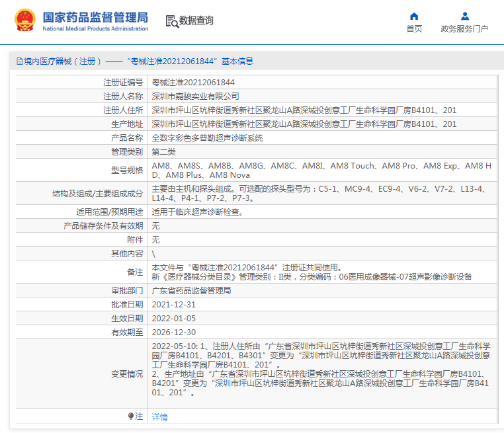Click the expiry date 2026-12-30 cell
Screen dimensions: 504x433
coord(174,332)
